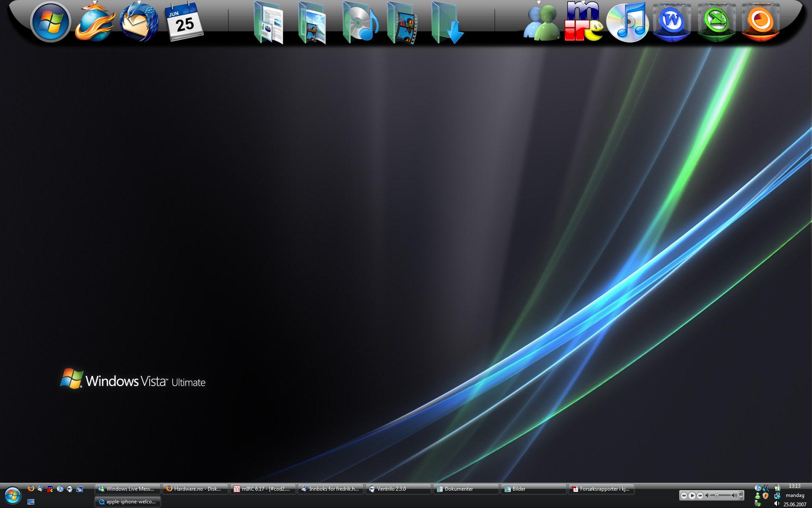Click the Ventrilo Quick Launch icon
The image size is (812, 508).
[x=70, y=489]
